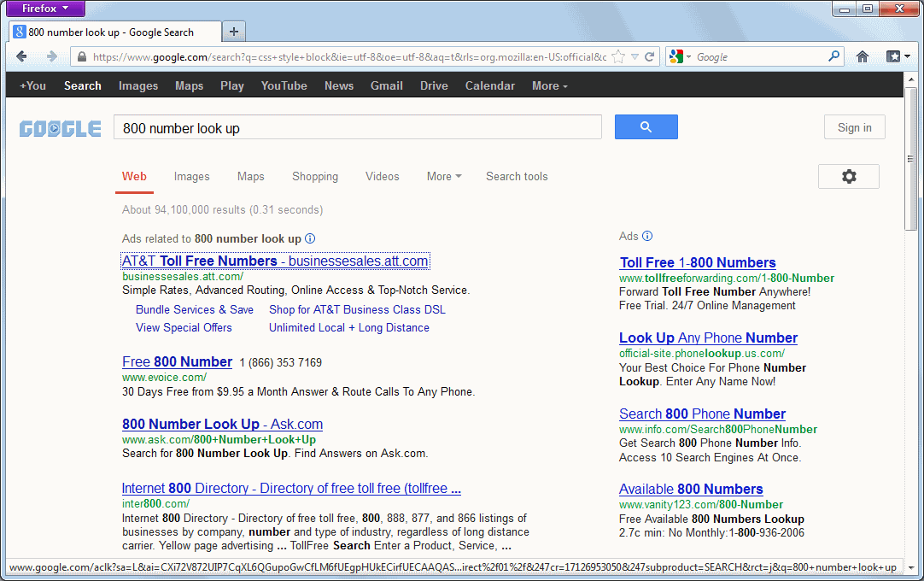Open Play from the Google bar
924x581 pixels.
pos(232,86)
